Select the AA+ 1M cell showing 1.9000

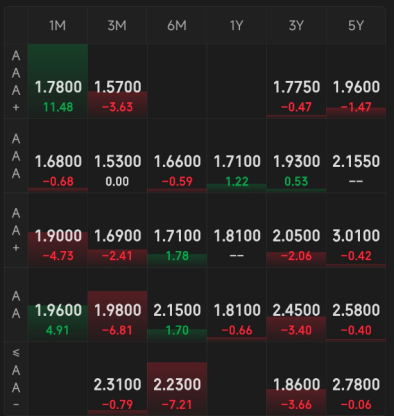[x=58, y=230]
